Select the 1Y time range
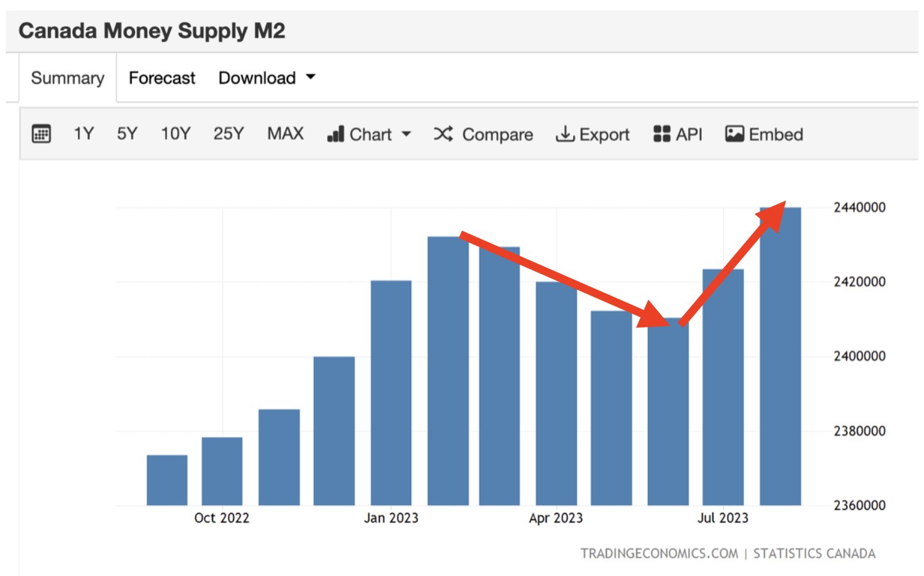924x576 pixels. [83, 134]
